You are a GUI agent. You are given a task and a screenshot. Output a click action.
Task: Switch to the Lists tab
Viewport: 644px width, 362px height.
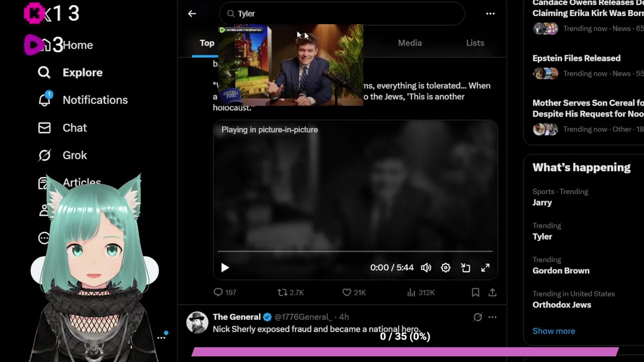pyautogui.click(x=475, y=43)
